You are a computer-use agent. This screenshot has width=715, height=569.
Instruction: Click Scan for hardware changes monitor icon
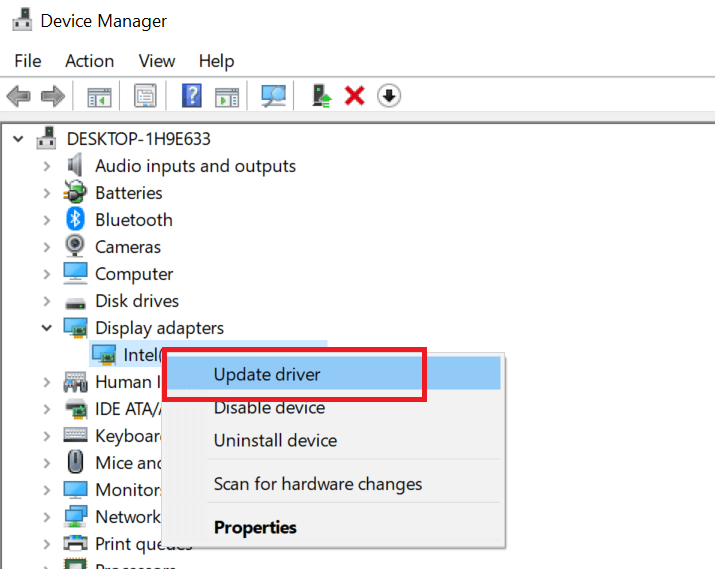click(x=273, y=96)
